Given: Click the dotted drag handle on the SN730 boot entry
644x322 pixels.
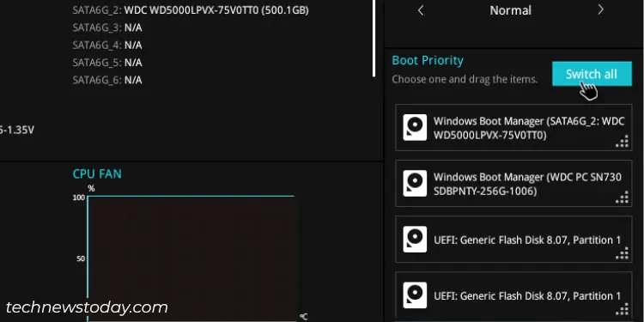Looking at the screenshot, I should coord(623,197).
